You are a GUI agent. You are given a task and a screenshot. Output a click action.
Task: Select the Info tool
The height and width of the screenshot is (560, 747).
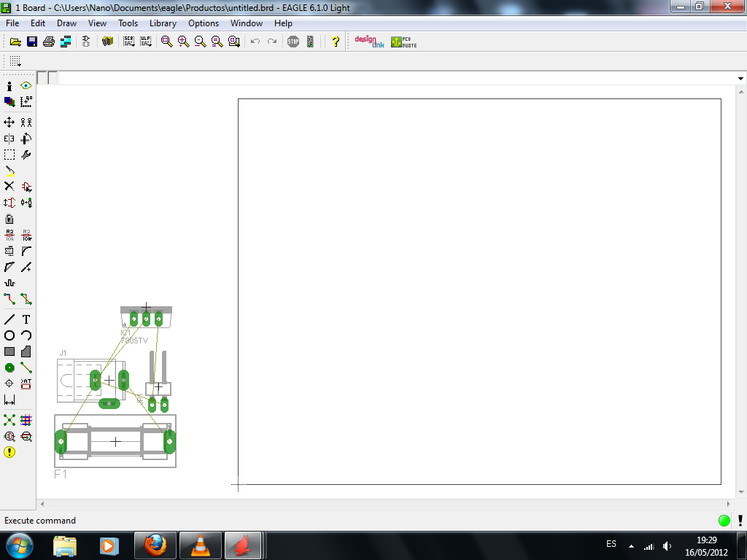9,86
